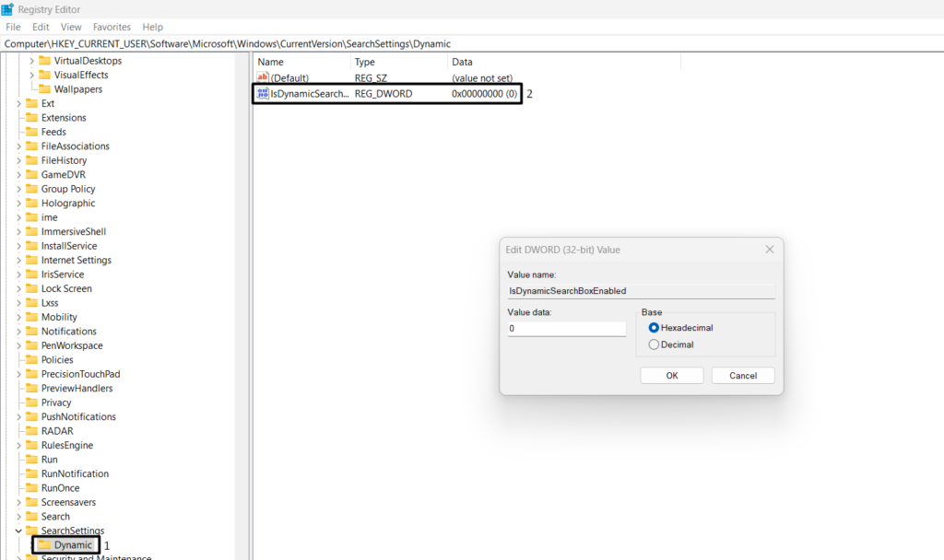Open the File menu
Screen dimensions: 944x560
click(13, 27)
